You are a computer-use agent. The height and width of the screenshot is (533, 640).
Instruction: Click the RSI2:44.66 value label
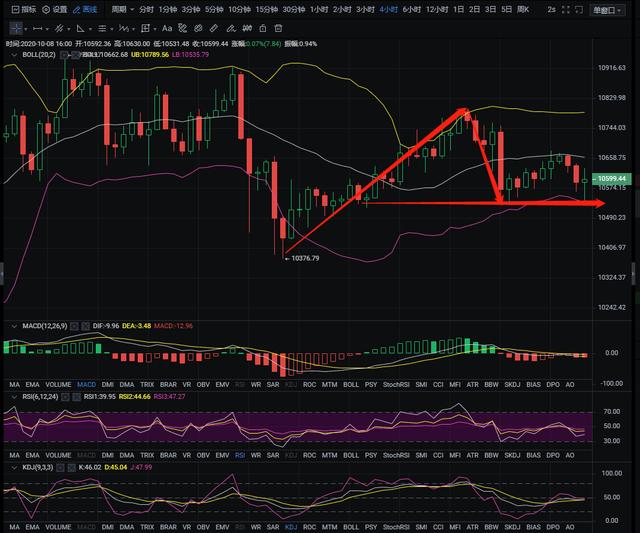[x=135, y=397]
